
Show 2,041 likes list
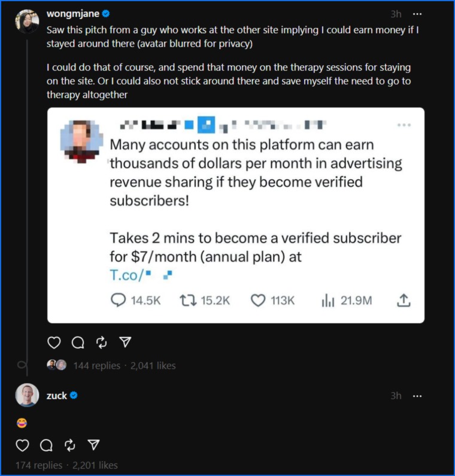point(153,365)
